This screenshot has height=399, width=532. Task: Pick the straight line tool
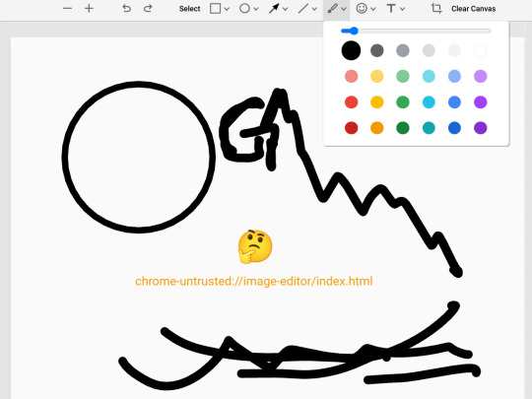[303, 9]
